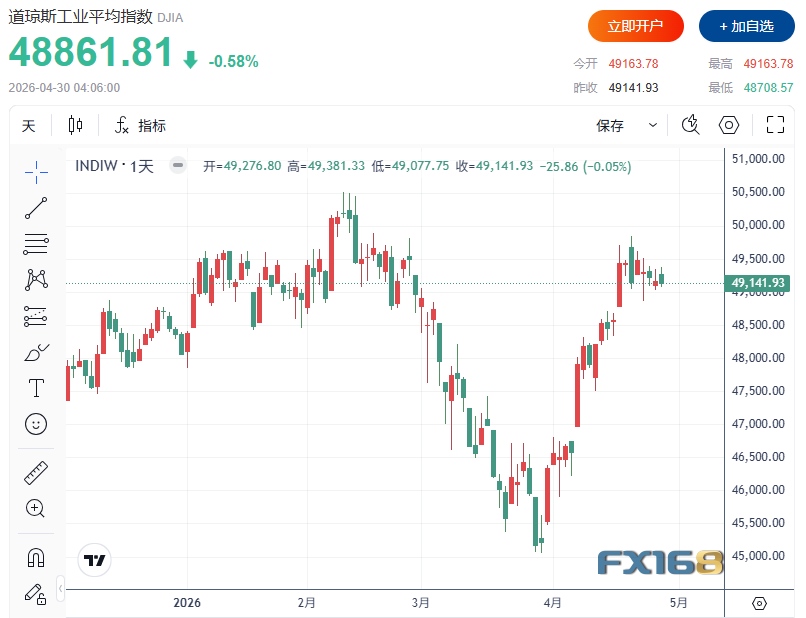Toggle magnet snap mode
This screenshot has height=618, width=806.
pyautogui.click(x=36, y=557)
